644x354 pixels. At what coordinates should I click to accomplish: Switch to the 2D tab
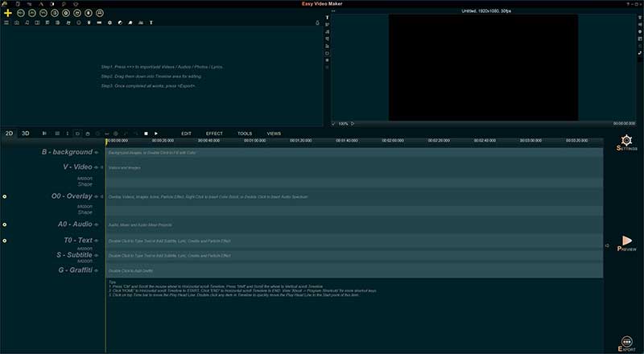click(x=9, y=134)
